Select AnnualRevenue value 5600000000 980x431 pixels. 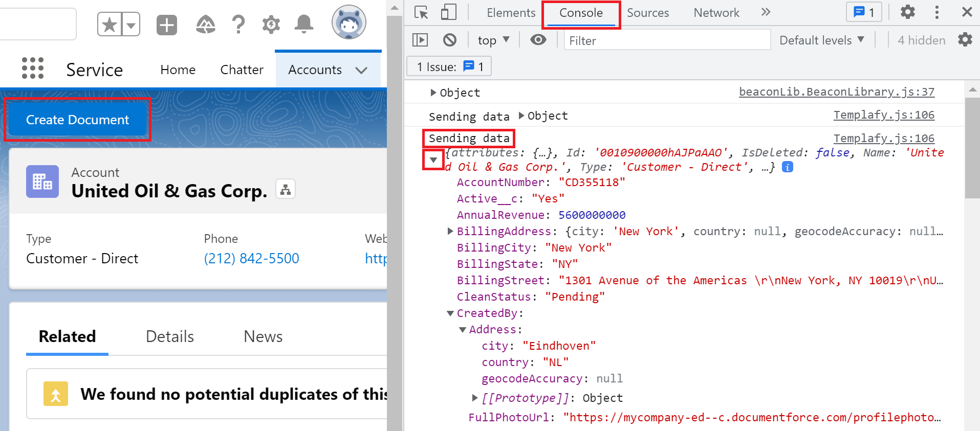[x=592, y=215]
